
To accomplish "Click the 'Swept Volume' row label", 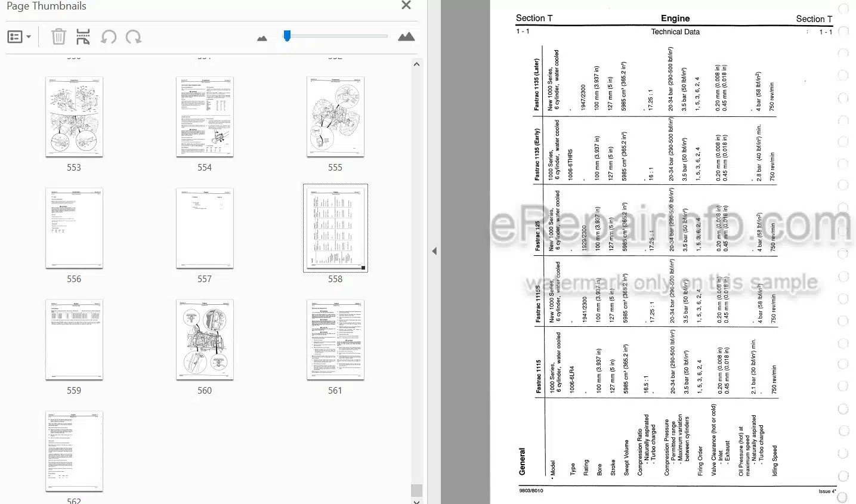I will pos(626,457).
